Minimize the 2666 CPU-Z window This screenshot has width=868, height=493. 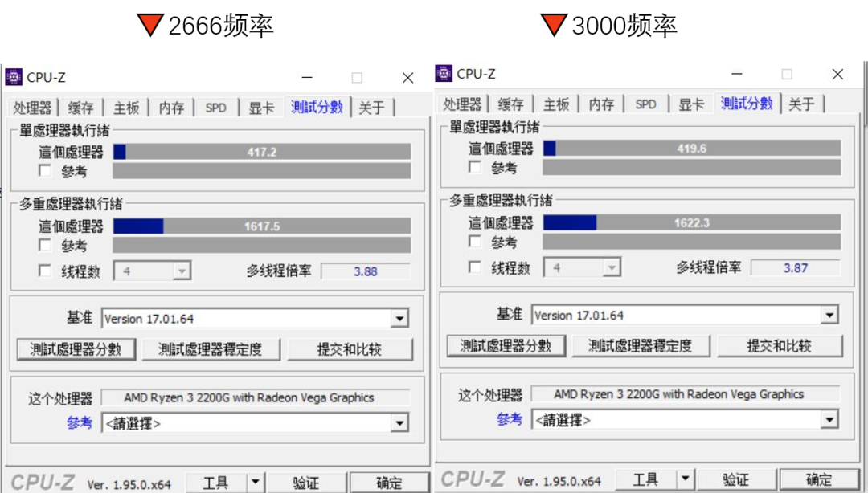pos(307,77)
